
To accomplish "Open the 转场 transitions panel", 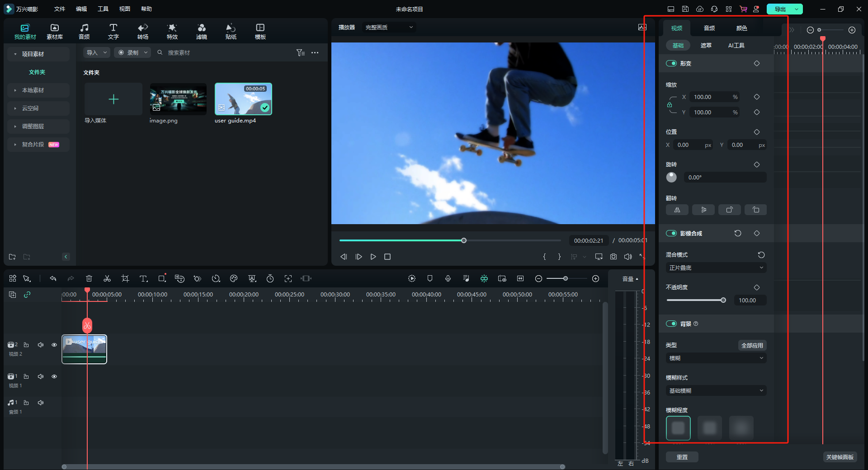I will [x=143, y=32].
